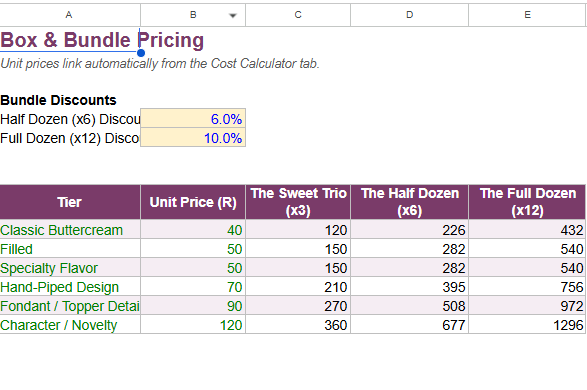Screen dimensions: 587x390
Task: Click Full Dozen value 432
Action: click(x=527, y=229)
